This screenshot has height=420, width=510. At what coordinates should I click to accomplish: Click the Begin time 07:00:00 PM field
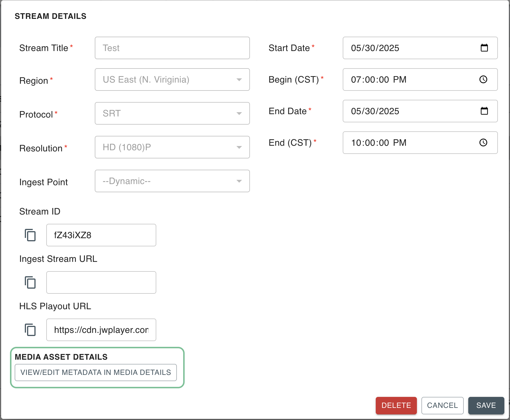[406, 79]
